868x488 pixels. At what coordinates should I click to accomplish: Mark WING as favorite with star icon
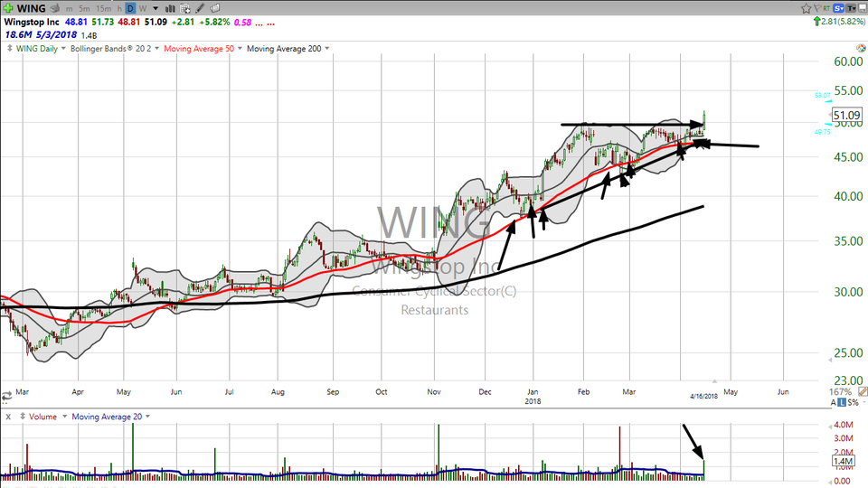click(806, 8)
